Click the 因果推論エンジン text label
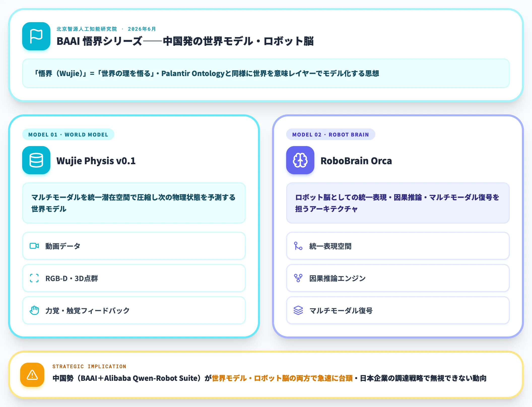The image size is (532, 407). click(338, 278)
